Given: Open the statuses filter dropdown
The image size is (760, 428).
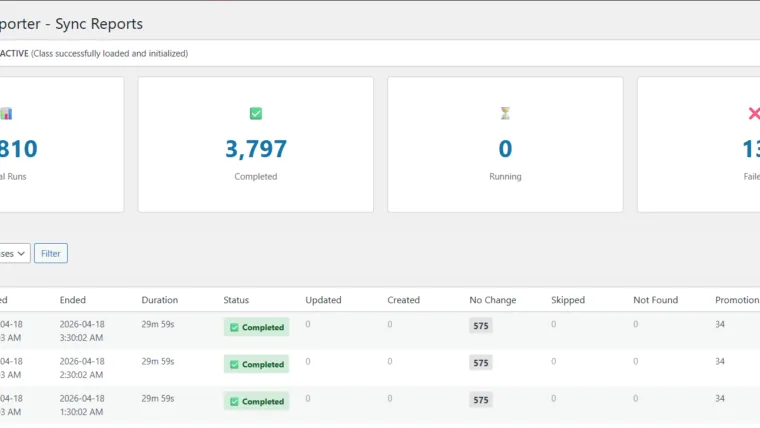Looking at the screenshot, I should click(x=14, y=254).
